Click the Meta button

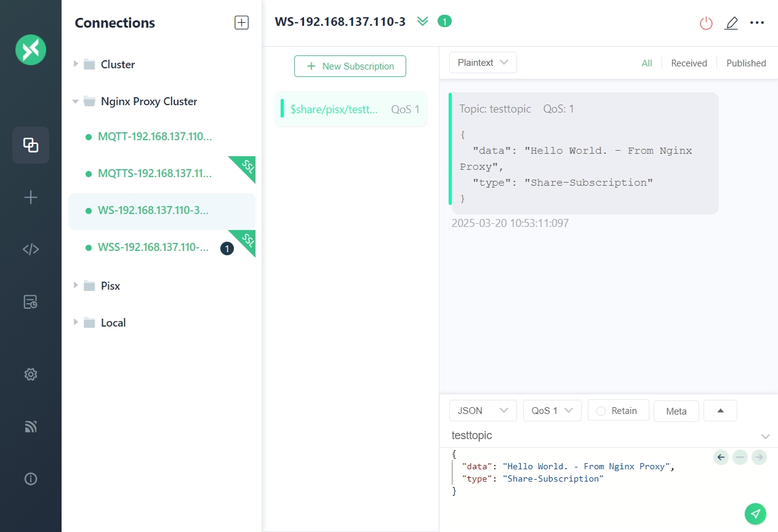(x=676, y=411)
